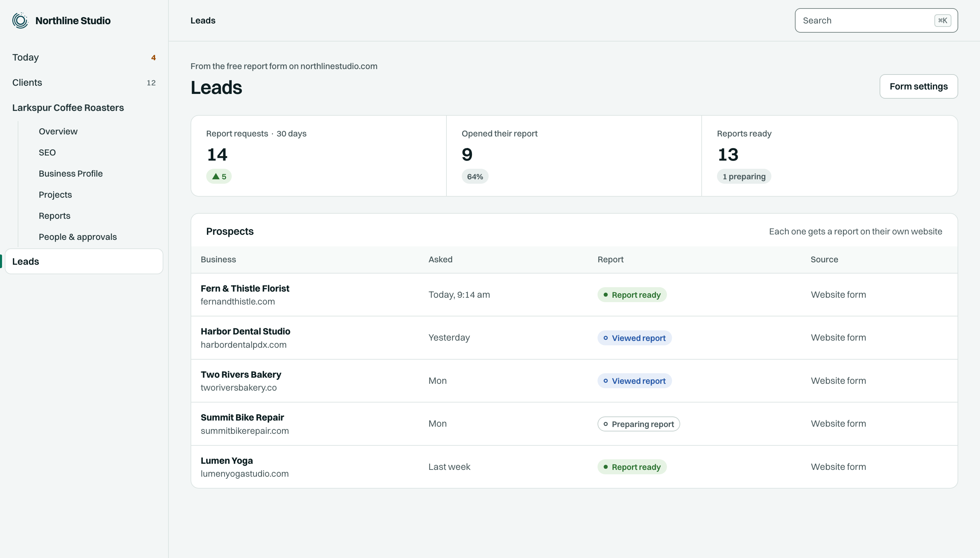Go to Overview under Larkspur Coffee Roasters
980x558 pixels.
pyautogui.click(x=58, y=131)
